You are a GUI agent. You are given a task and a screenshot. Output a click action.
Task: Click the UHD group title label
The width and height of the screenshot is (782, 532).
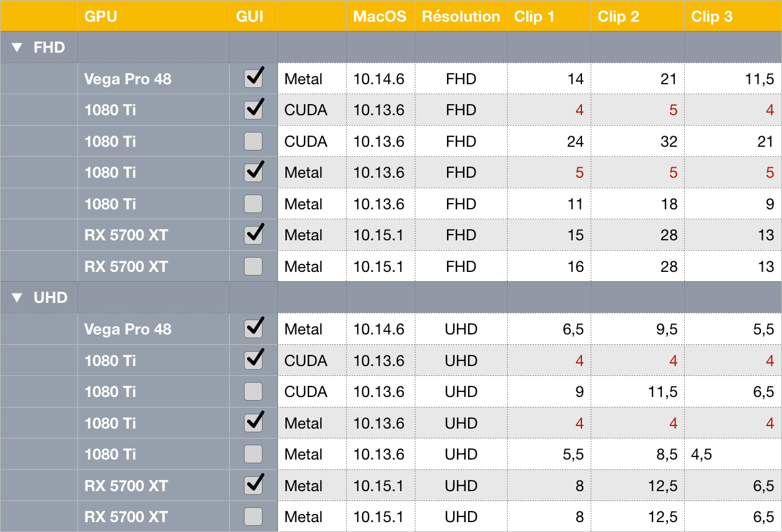pyautogui.click(x=50, y=298)
